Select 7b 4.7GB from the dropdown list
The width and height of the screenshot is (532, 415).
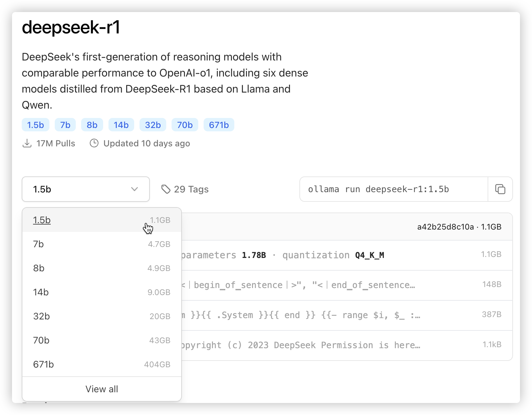click(x=101, y=244)
